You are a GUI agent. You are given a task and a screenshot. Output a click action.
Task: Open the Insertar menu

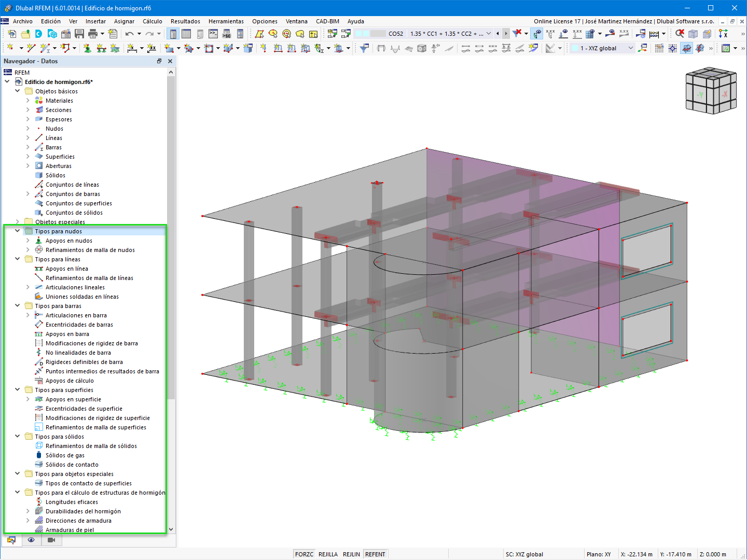pos(95,21)
